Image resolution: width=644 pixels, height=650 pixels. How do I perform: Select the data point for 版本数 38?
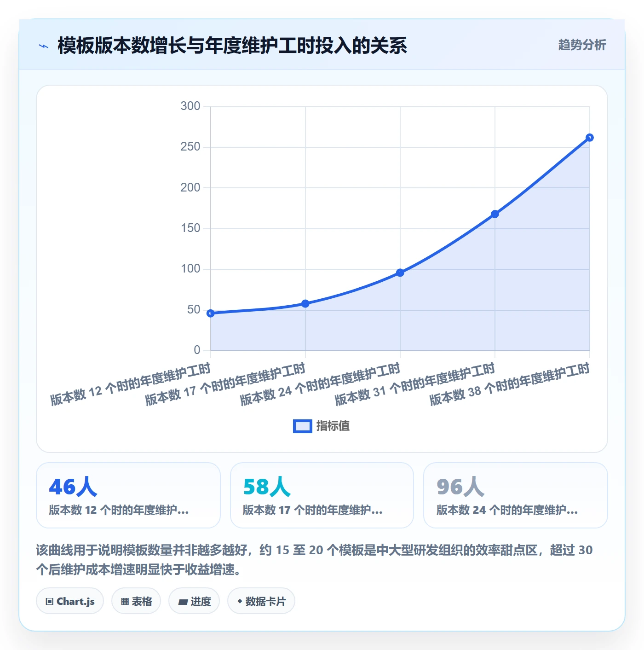pos(590,138)
